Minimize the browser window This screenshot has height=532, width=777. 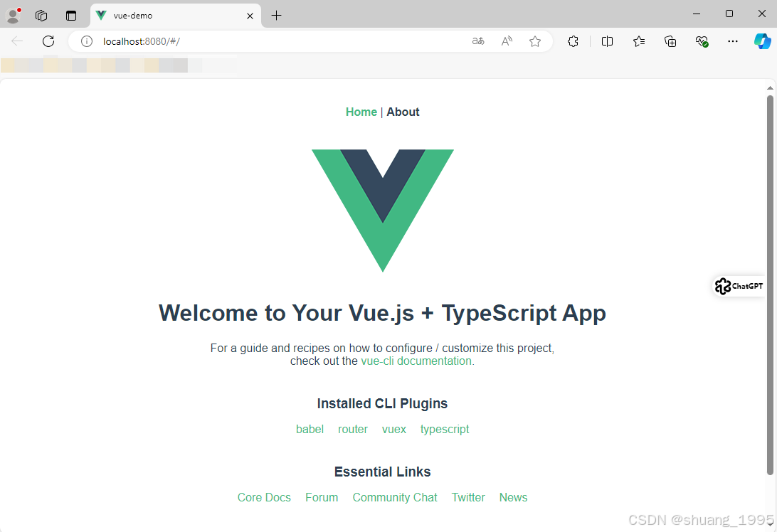697,14
